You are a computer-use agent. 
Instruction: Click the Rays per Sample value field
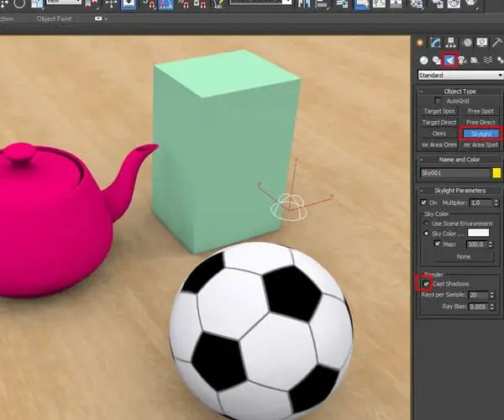pyautogui.click(x=479, y=295)
